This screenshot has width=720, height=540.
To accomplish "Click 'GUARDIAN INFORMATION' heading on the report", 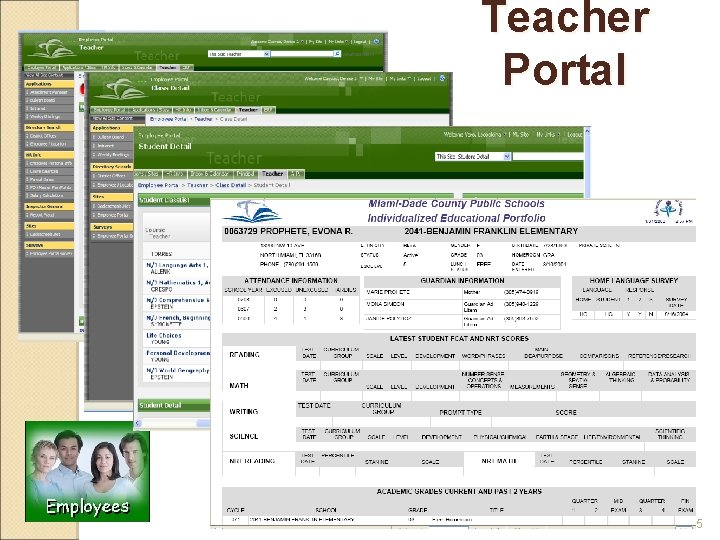I will 462,281.
